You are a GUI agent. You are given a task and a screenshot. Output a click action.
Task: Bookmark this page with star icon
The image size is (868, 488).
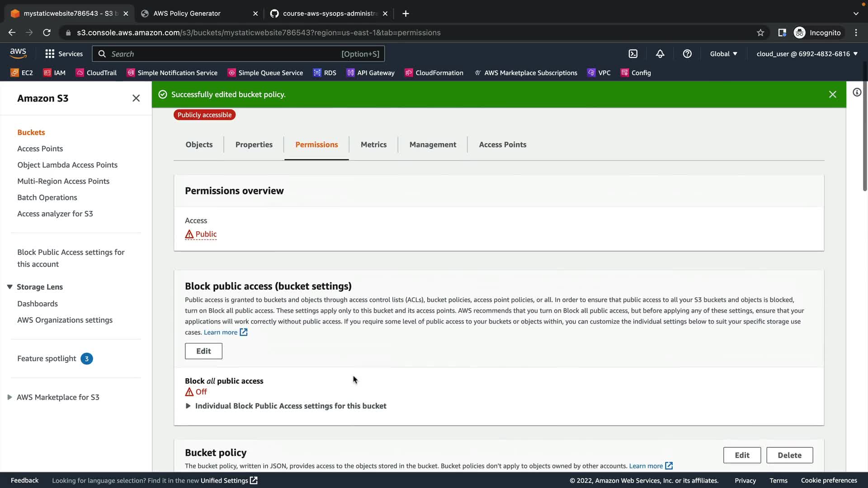760,33
